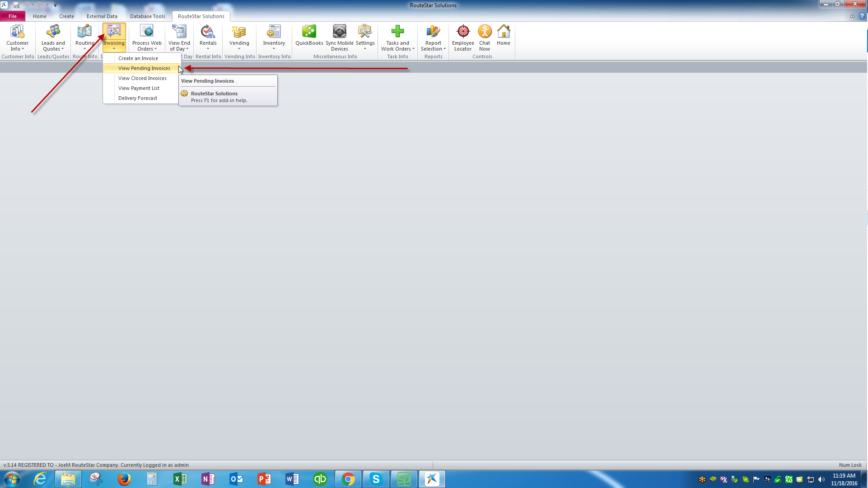The width and height of the screenshot is (868, 488).
Task: Click the volume speaker tray icon
Action: [x=821, y=479]
